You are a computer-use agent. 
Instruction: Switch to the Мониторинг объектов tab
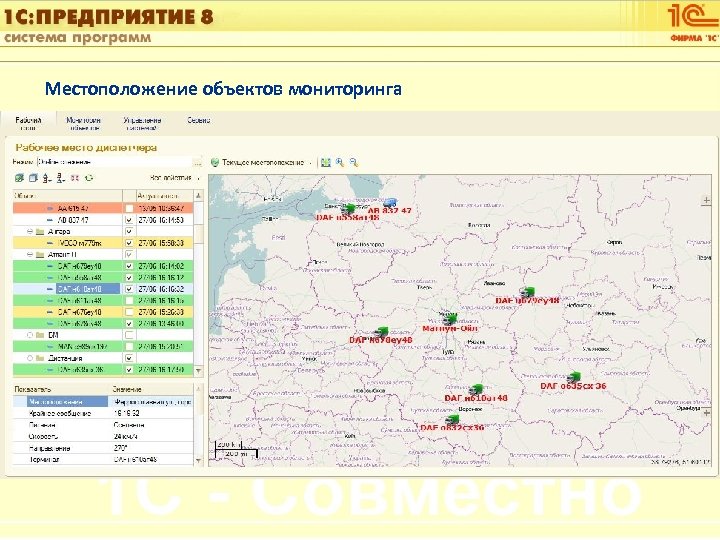[x=84, y=124]
